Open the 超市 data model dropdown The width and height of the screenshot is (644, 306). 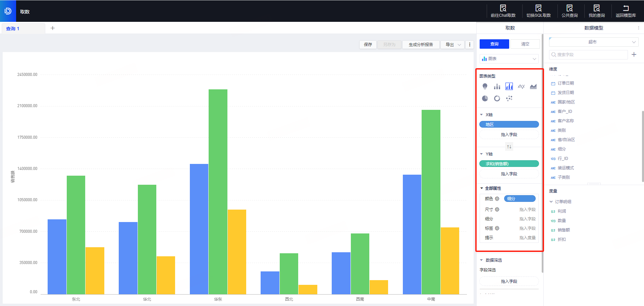point(593,42)
